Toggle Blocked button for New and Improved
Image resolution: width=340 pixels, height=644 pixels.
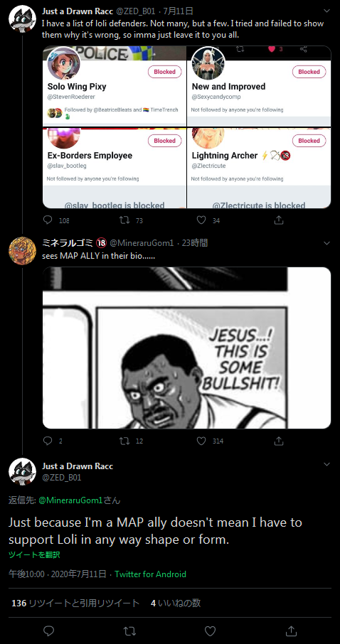coord(309,72)
